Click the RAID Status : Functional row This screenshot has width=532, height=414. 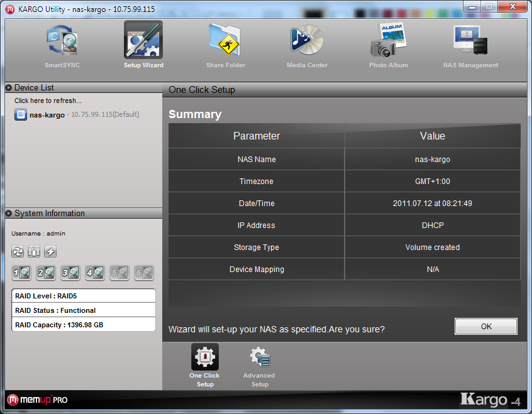click(84, 310)
